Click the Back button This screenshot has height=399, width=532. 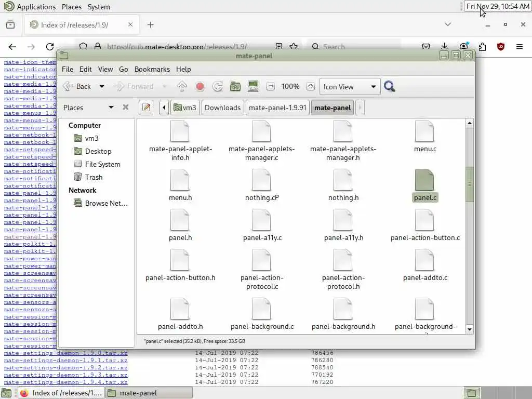point(77,87)
